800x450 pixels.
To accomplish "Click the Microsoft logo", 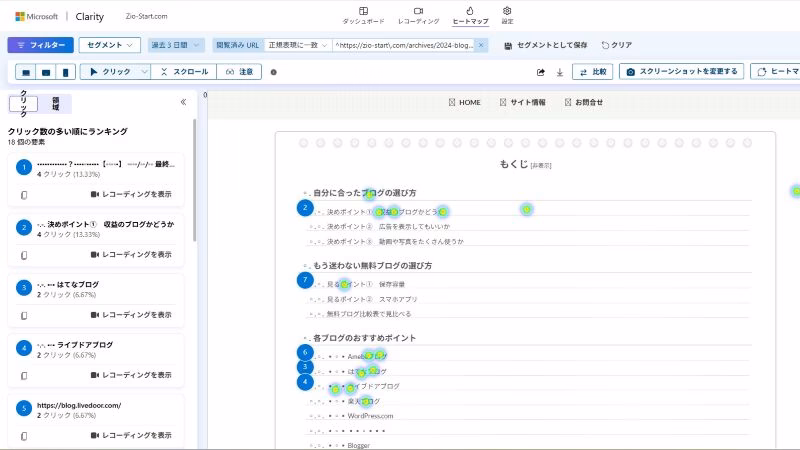I will click(37, 16).
